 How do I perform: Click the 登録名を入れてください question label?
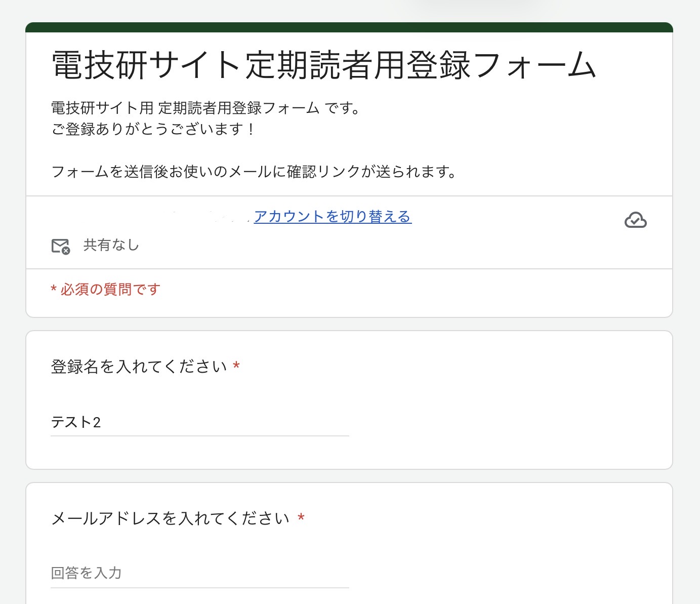[139, 367]
